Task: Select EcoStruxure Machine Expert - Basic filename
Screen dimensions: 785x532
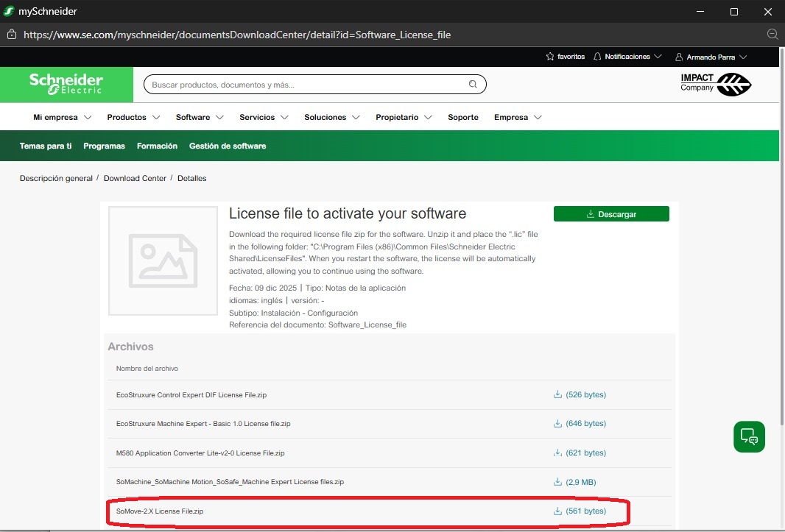Action: 203,423
